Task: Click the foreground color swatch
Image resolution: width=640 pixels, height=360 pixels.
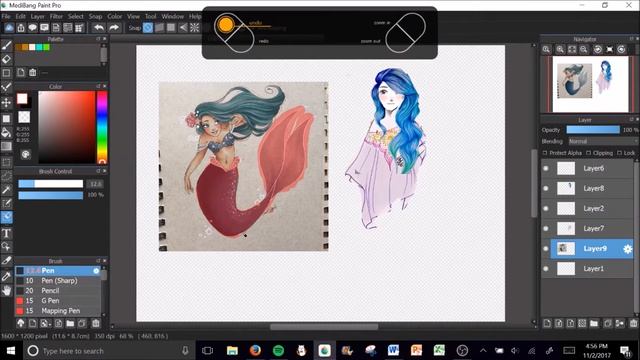Action: (22, 99)
